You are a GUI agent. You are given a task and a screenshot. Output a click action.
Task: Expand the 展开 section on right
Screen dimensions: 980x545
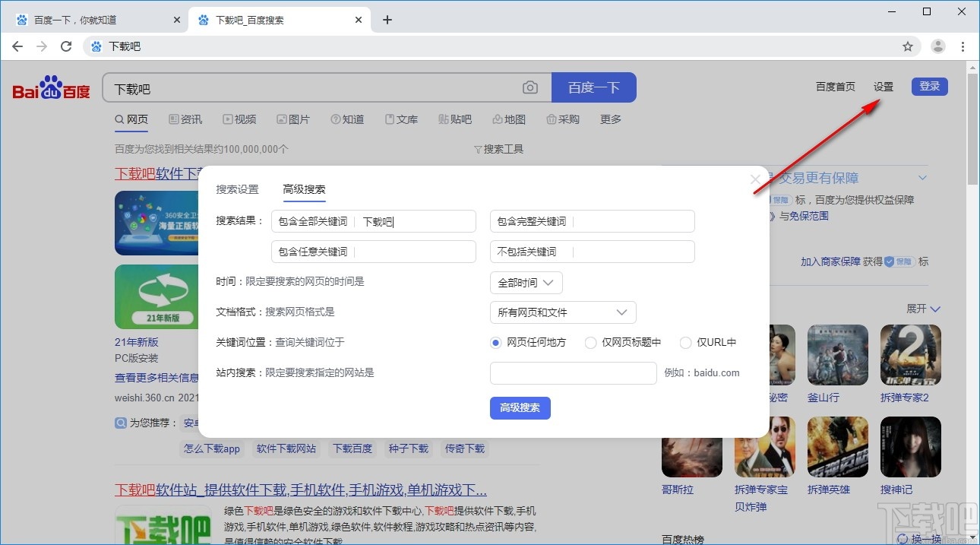tap(923, 309)
